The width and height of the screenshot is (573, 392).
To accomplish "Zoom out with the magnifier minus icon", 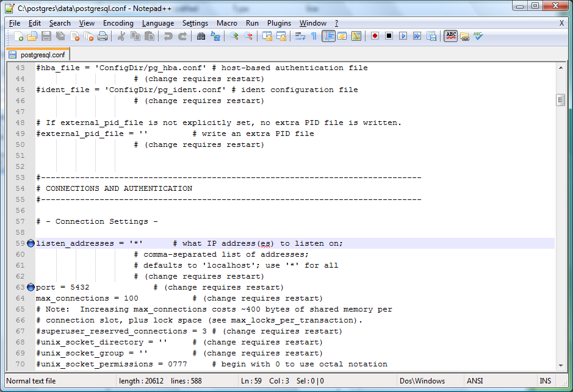I will (x=248, y=36).
